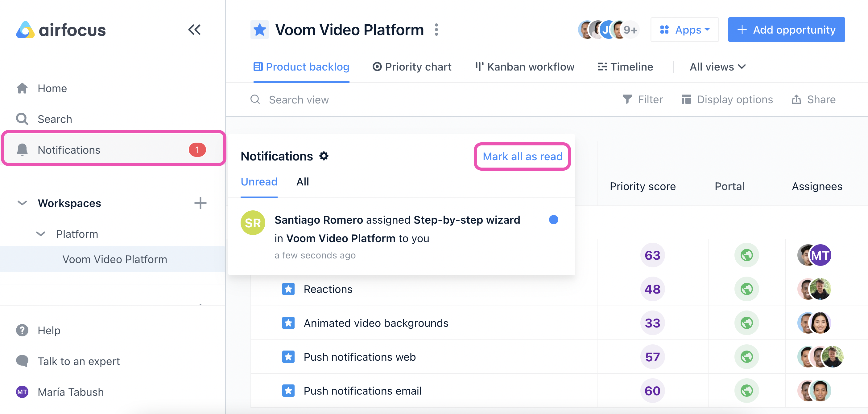
Task: Add a new workspace with plus icon
Action: [200, 203]
